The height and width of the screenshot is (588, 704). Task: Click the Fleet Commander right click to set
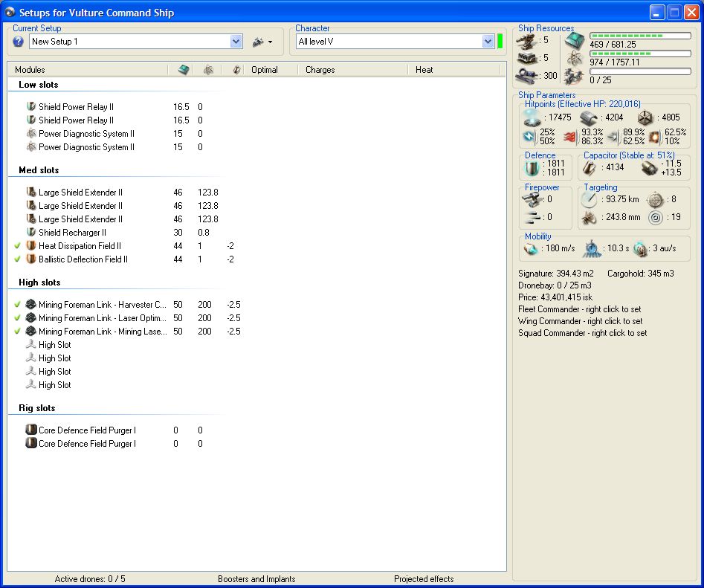579,309
